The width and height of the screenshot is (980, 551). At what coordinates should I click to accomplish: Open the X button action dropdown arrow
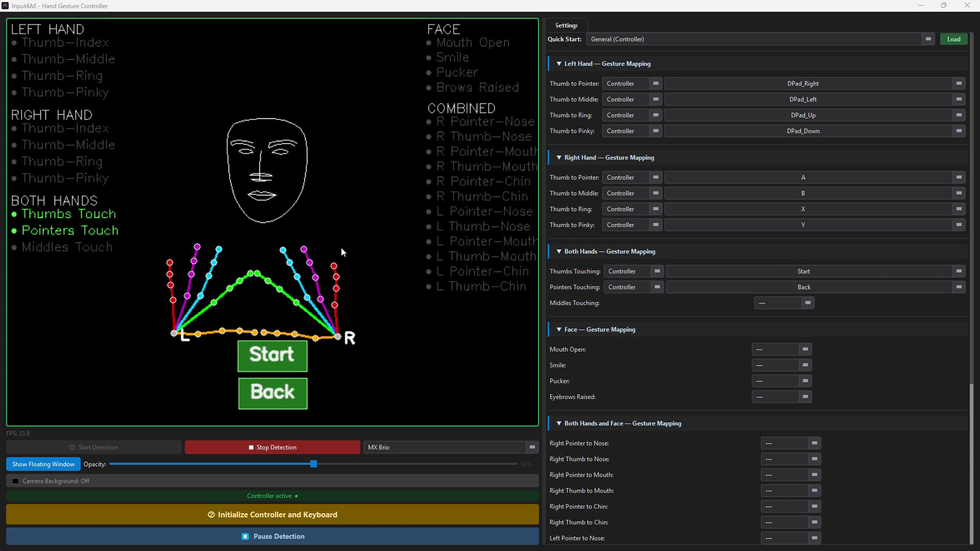pos(959,209)
